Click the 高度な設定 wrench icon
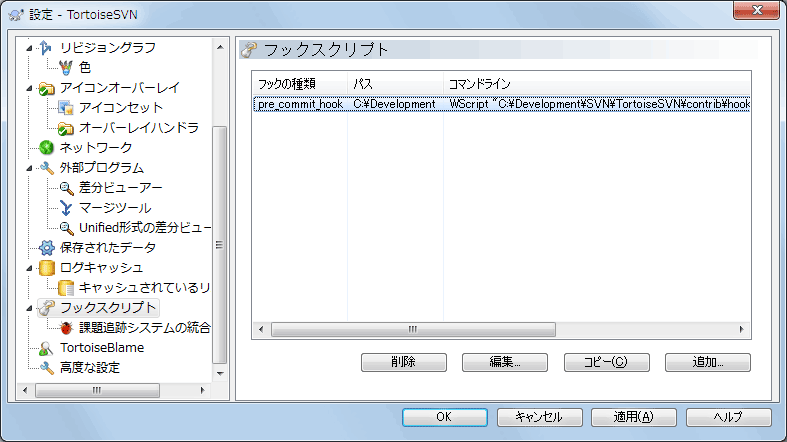The image size is (787, 442). [x=46, y=368]
